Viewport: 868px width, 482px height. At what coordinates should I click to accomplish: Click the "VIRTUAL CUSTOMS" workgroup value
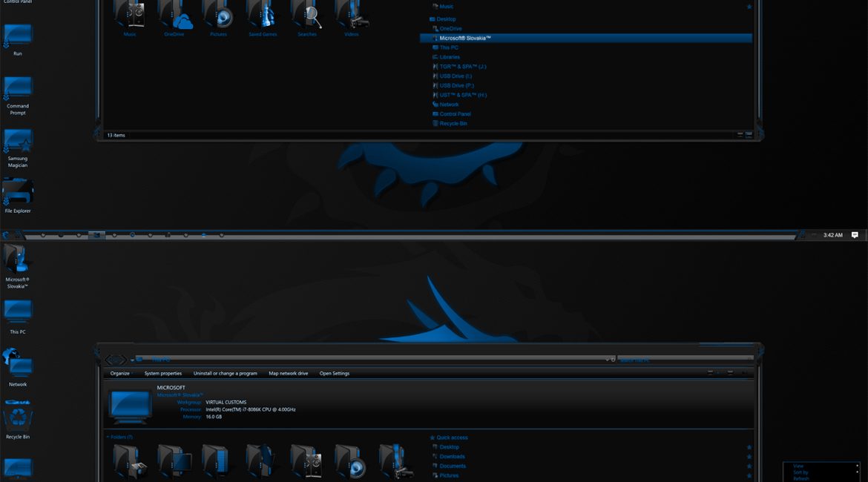tap(226, 403)
